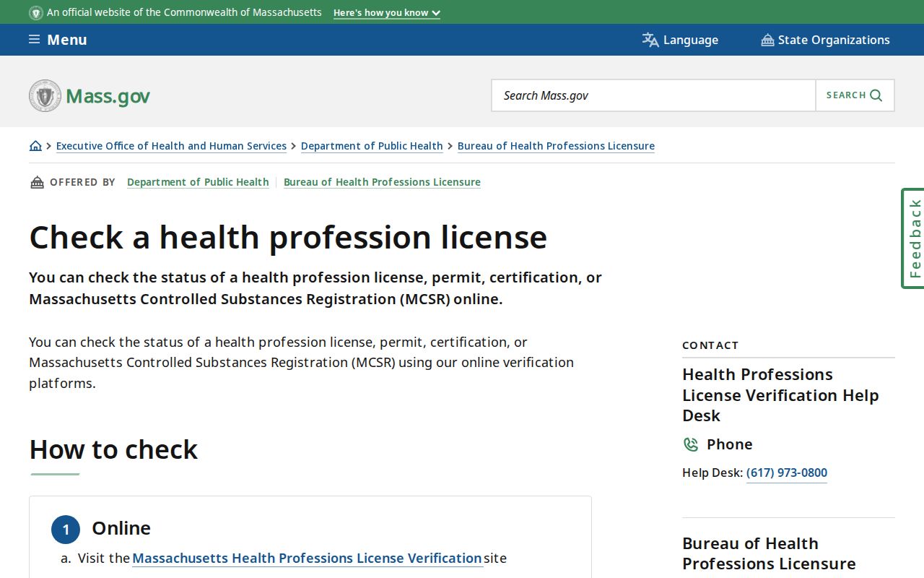Click the CONTACT sidebar label
924x578 pixels.
(710, 345)
